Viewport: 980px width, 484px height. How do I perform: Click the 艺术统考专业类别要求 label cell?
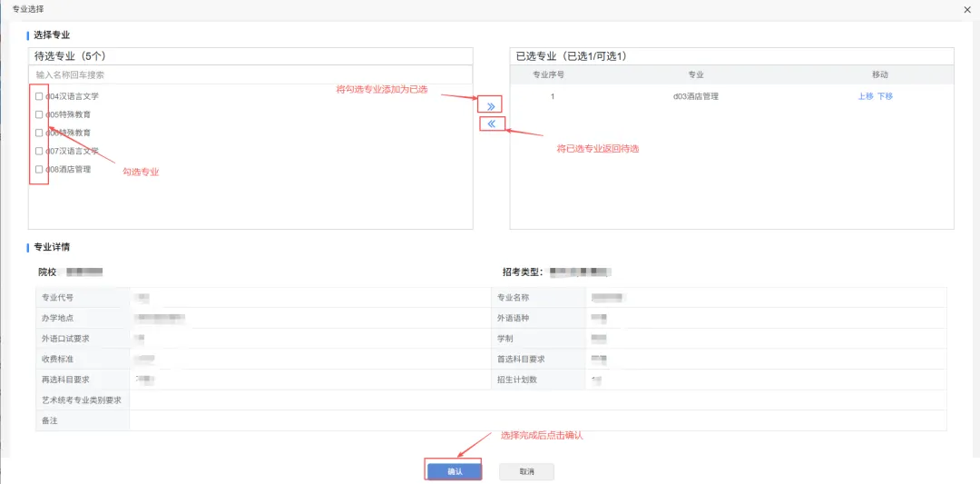(x=83, y=400)
